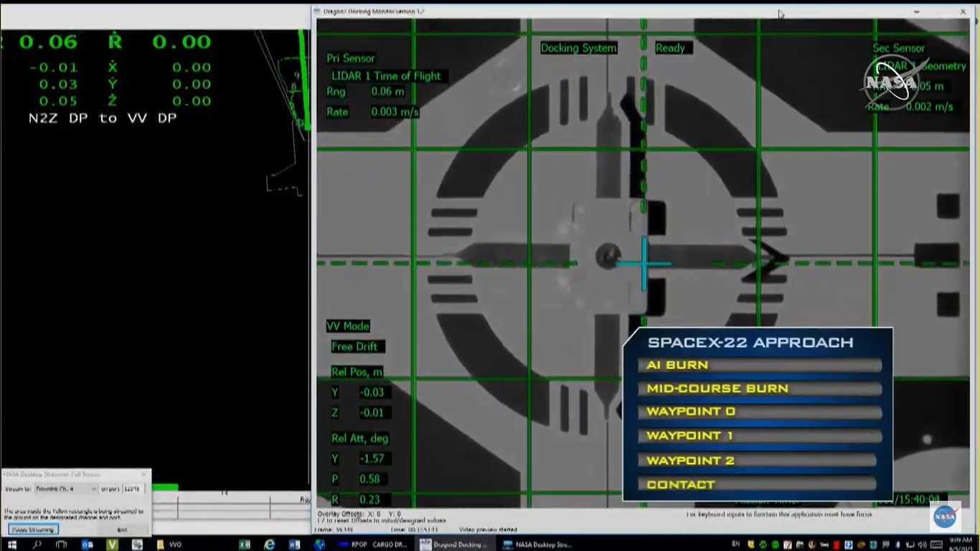
Task: Open the green V app on taskbar
Action: pyautogui.click(x=112, y=545)
